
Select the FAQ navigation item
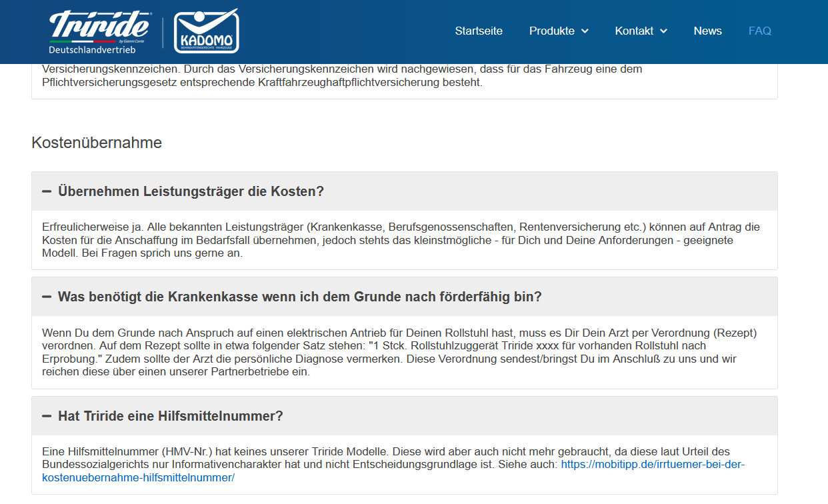pos(759,31)
